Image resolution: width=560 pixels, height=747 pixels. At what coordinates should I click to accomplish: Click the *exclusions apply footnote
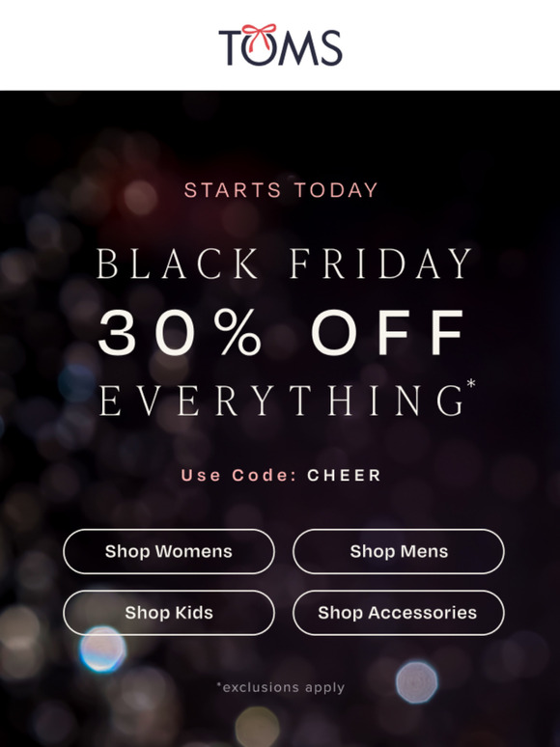click(280, 687)
